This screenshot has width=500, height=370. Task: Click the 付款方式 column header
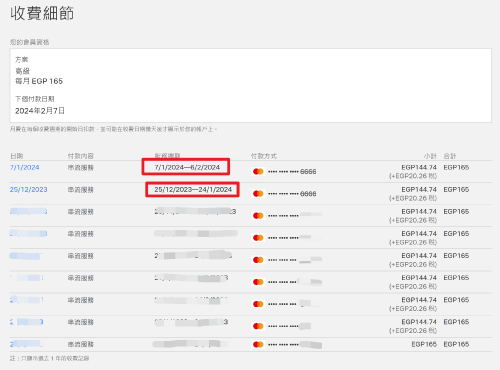pos(264,156)
